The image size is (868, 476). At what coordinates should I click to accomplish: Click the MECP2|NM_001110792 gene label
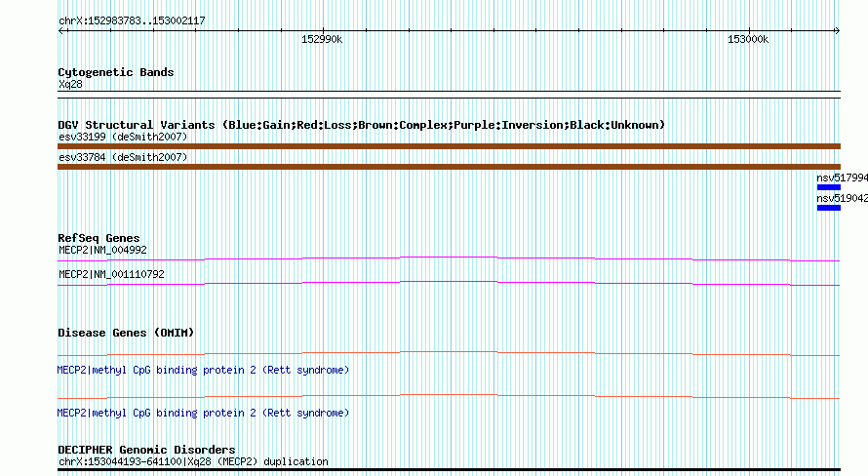(x=112, y=274)
